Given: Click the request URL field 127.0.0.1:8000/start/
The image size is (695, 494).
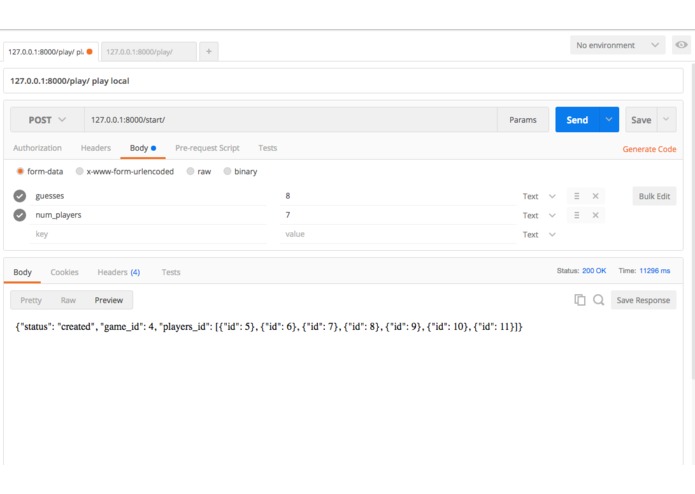Looking at the screenshot, I should click(291, 120).
